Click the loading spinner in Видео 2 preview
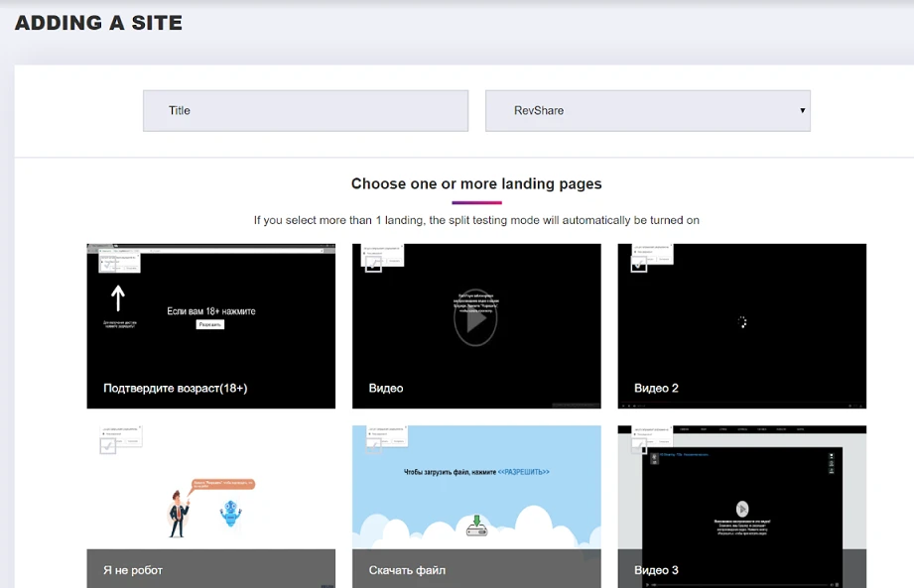Viewport: 914px width, 588px height. point(742,322)
